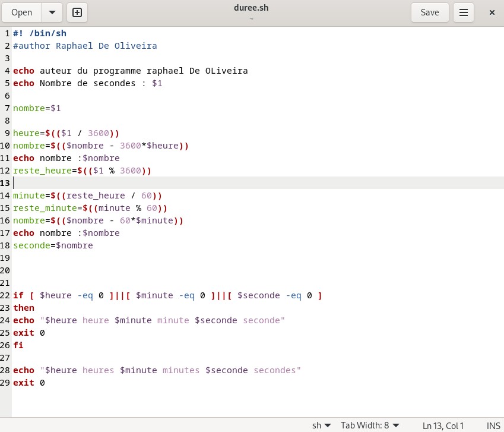Click the Ln 13, Col 1 position indicator
Screen dimensions: 504x432
pyautogui.click(x=443, y=425)
